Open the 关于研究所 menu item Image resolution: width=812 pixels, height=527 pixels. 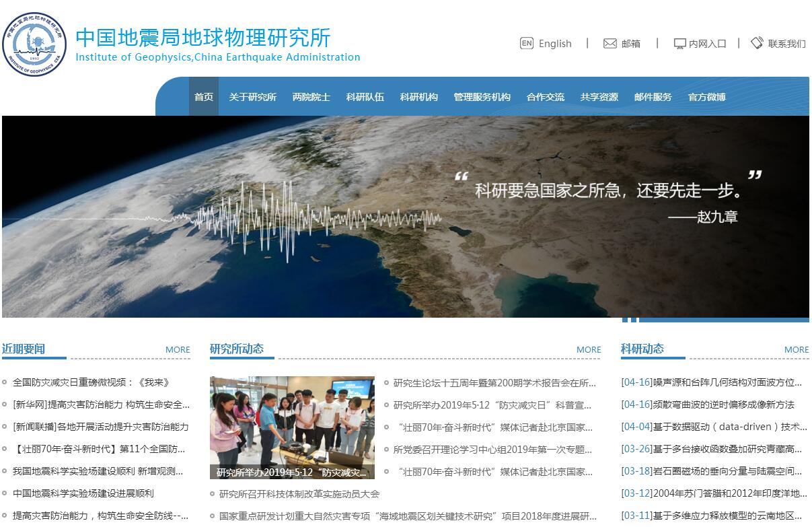pos(252,97)
